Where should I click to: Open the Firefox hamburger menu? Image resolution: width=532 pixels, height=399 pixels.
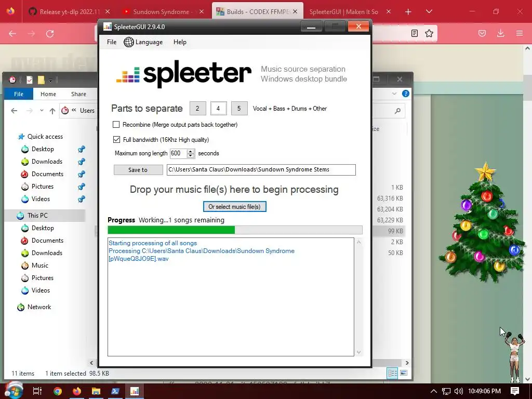tap(520, 33)
